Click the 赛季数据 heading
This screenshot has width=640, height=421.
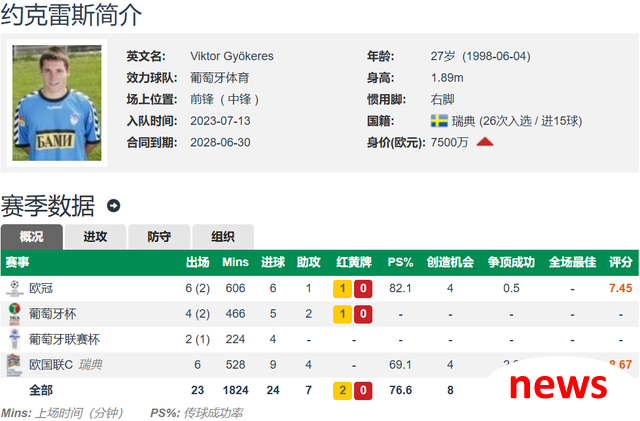[48, 205]
